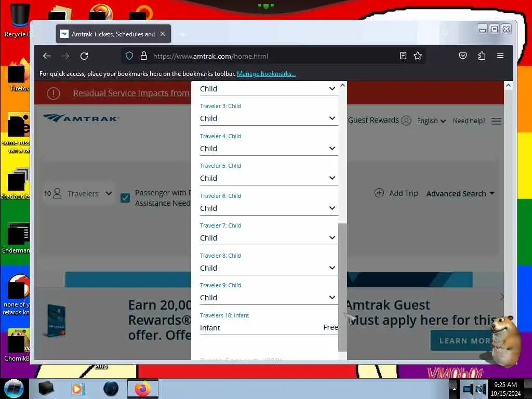532x399 pixels.
Task: Open the Pocket save icon
Action: [463, 56]
